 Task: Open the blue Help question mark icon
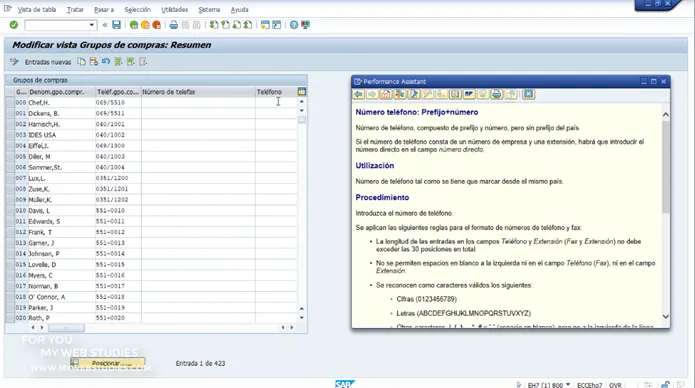point(294,25)
